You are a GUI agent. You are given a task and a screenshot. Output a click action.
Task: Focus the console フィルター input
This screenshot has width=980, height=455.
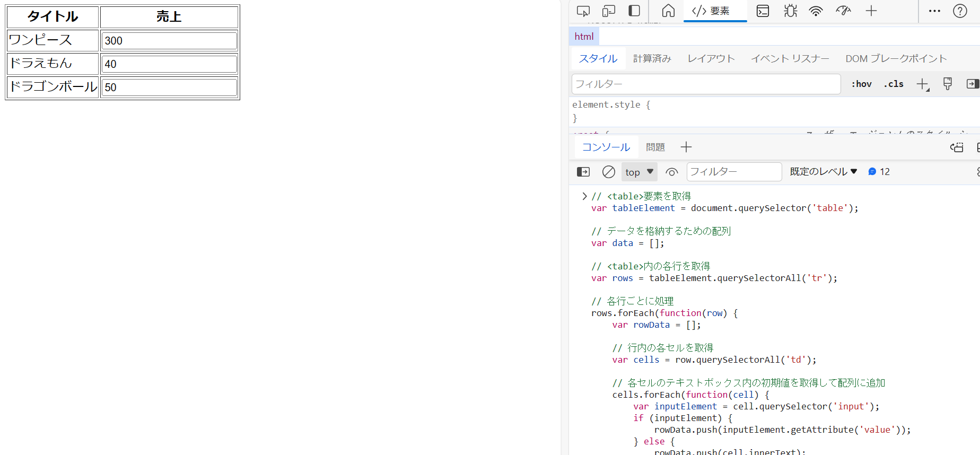734,172
